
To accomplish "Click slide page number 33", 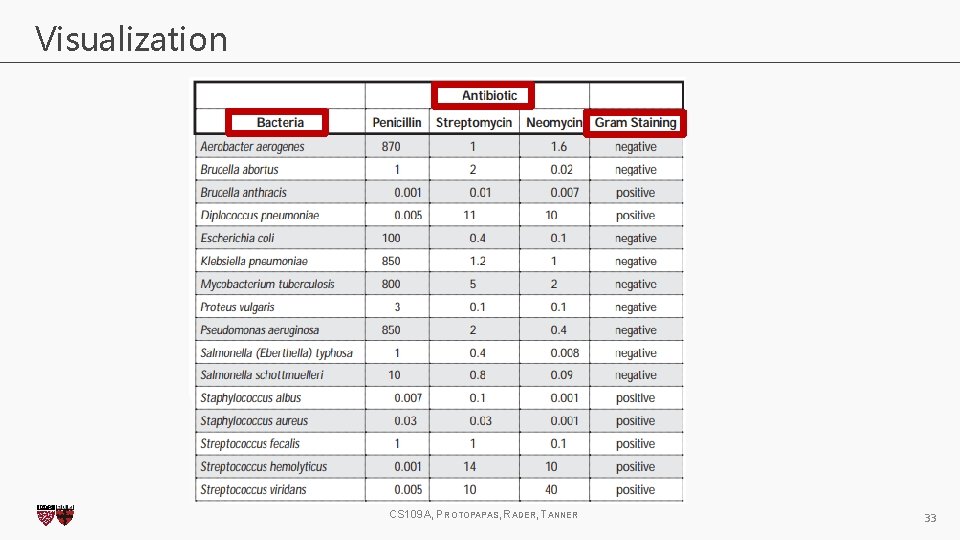I will (x=930, y=518).
